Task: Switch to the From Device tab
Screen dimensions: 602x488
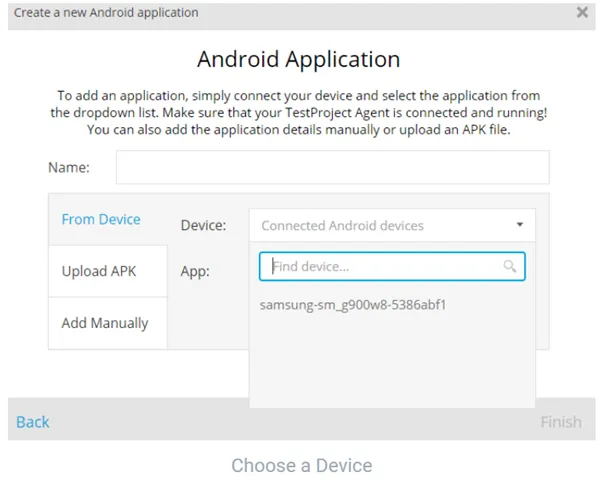Action: click(x=101, y=219)
